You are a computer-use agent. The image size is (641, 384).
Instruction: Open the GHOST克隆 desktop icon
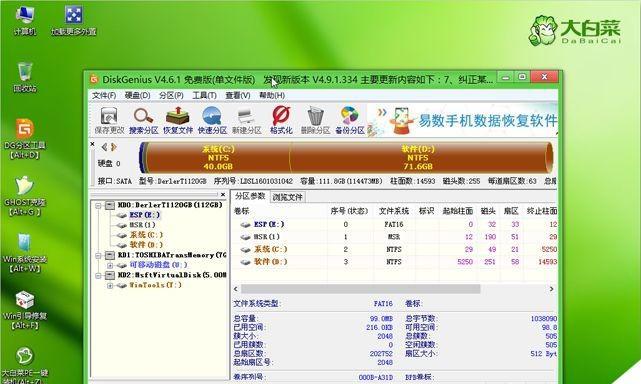coord(25,195)
